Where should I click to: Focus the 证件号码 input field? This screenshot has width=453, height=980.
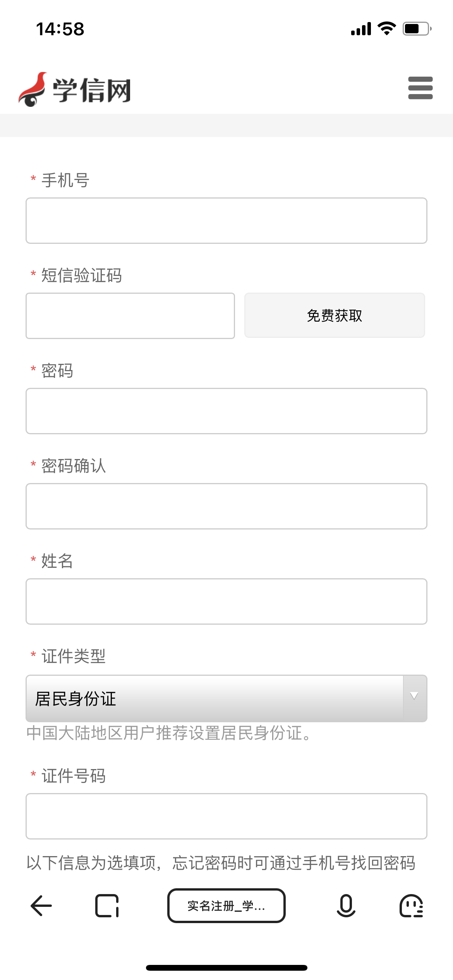(x=226, y=816)
